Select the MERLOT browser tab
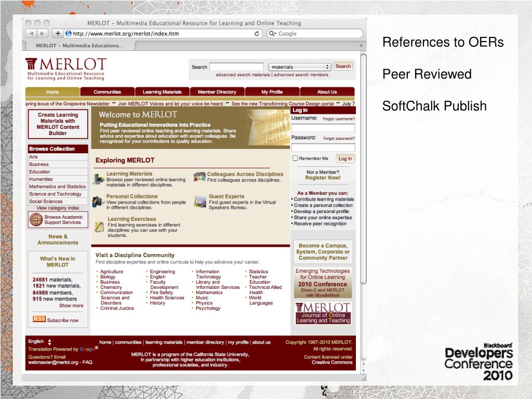Viewport: 532px width, 399px height. point(79,46)
